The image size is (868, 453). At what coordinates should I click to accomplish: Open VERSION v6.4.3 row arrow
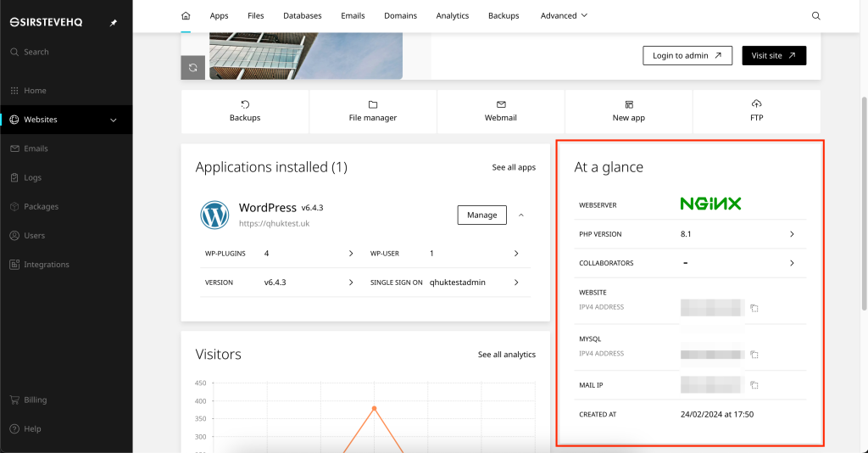350,282
